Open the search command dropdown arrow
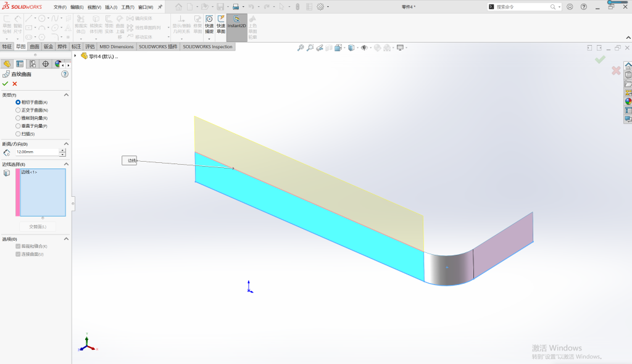The height and width of the screenshot is (364, 632). [559, 7]
